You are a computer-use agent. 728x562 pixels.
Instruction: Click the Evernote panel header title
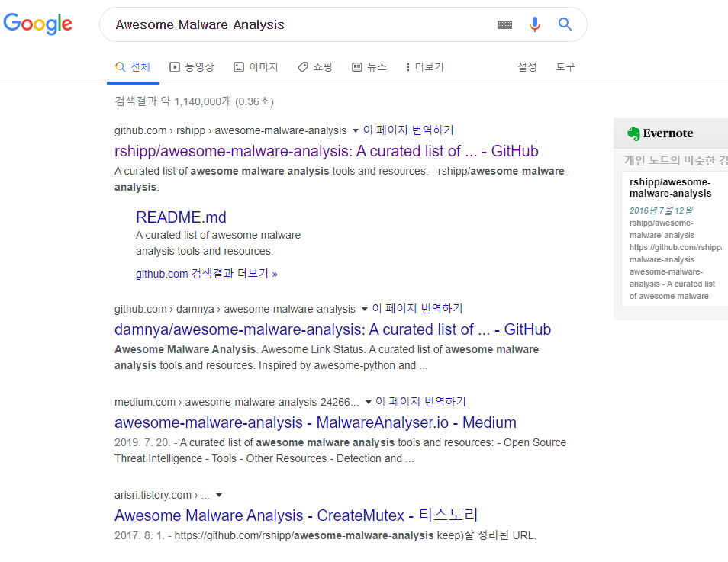coord(668,133)
